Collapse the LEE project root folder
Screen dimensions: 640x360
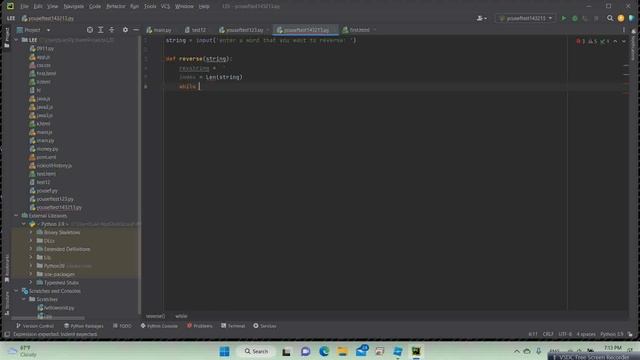tap(16, 40)
